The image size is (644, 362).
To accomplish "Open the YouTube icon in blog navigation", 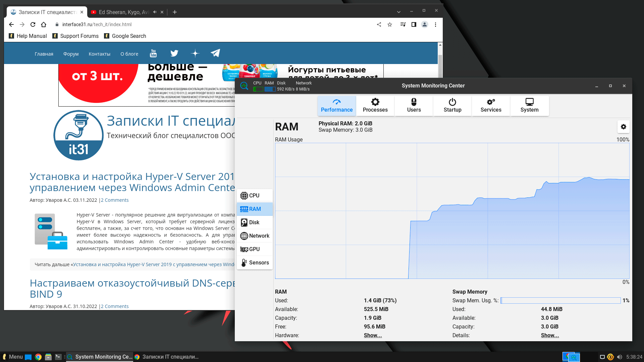I will (x=153, y=53).
